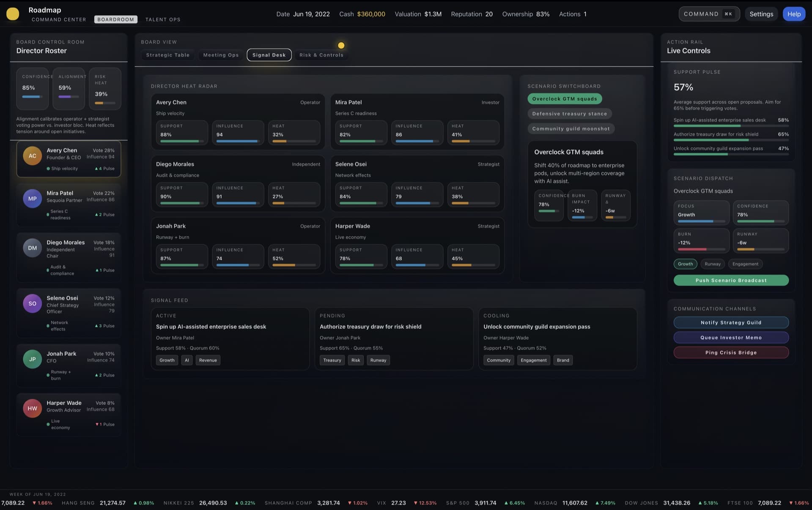Open the TALENT OPS section
Image resolution: width=812 pixels, height=510 pixels.
pos(163,19)
